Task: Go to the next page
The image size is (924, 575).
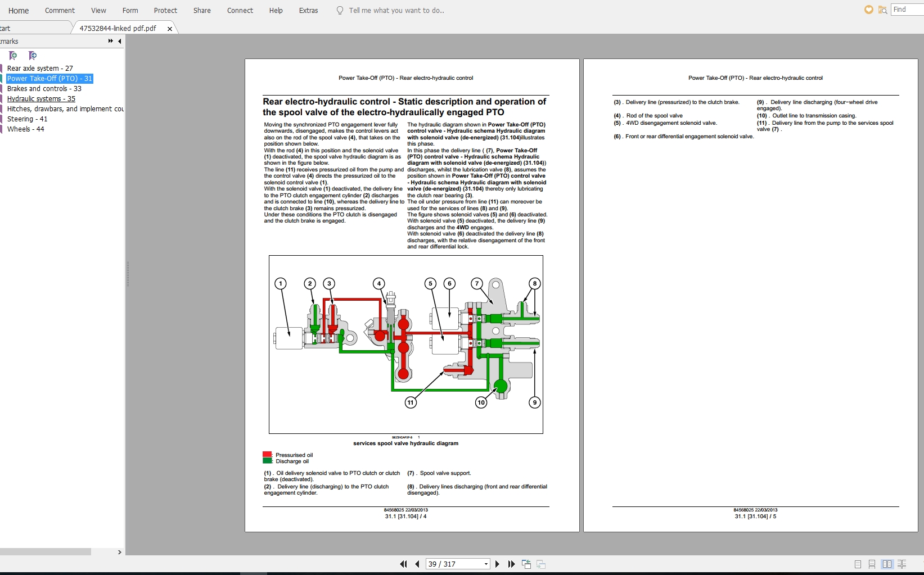Action: click(497, 564)
